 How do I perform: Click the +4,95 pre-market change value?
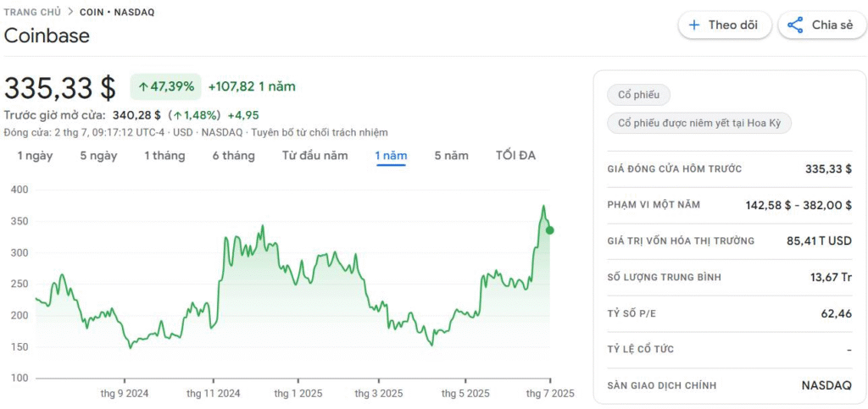pos(243,115)
